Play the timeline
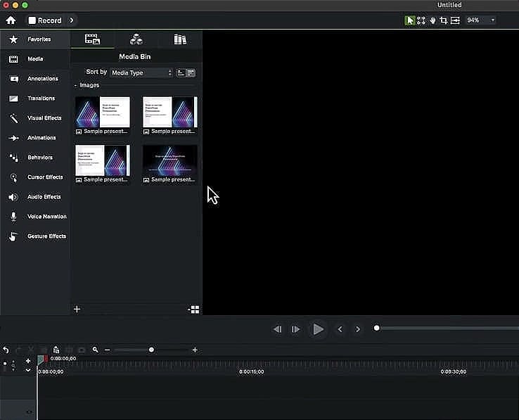The height and width of the screenshot is (420, 519). coord(318,329)
